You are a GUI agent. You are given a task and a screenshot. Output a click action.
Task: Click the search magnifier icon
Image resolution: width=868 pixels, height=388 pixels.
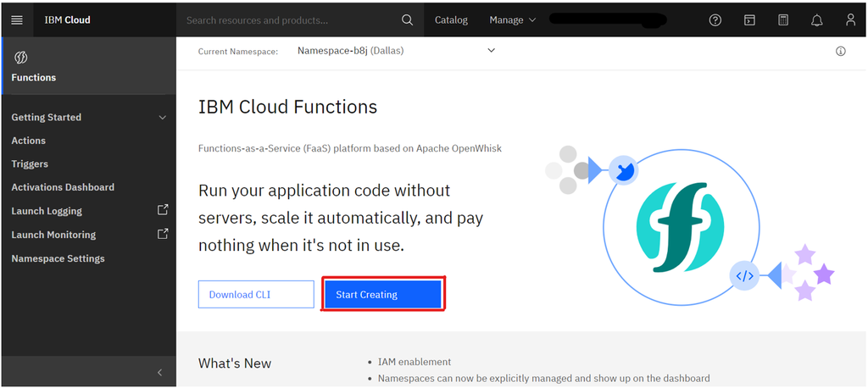tap(407, 20)
